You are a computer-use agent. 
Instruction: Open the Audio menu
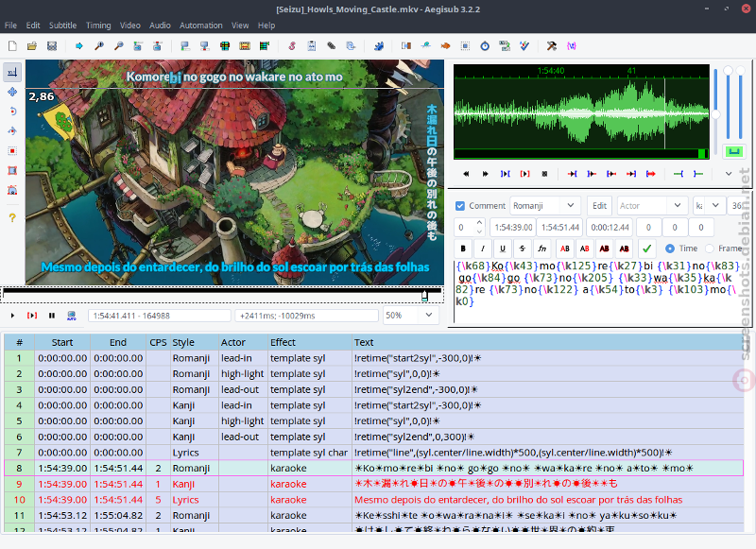pyautogui.click(x=160, y=26)
